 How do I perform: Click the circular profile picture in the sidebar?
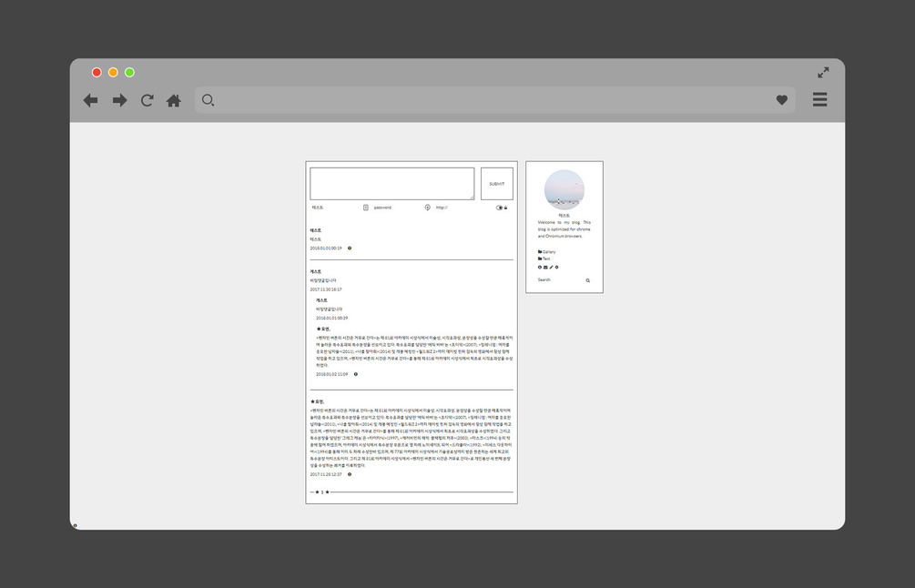click(x=564, y=189)
